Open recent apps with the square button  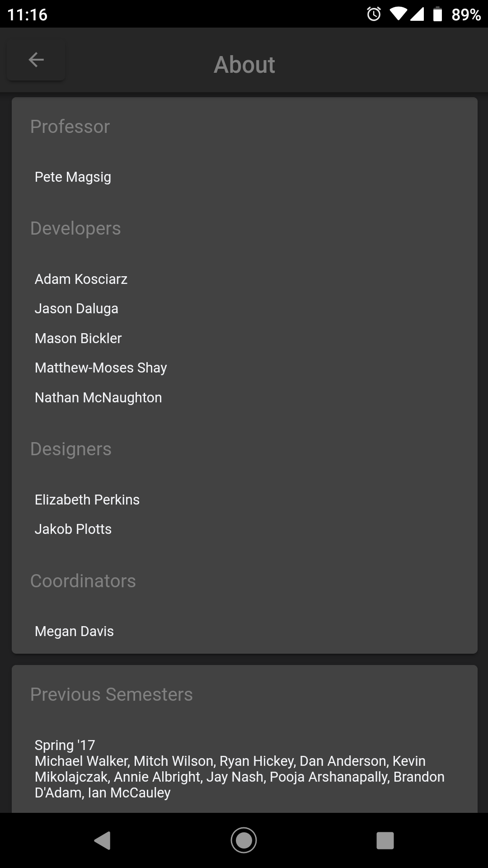[385, 840]
